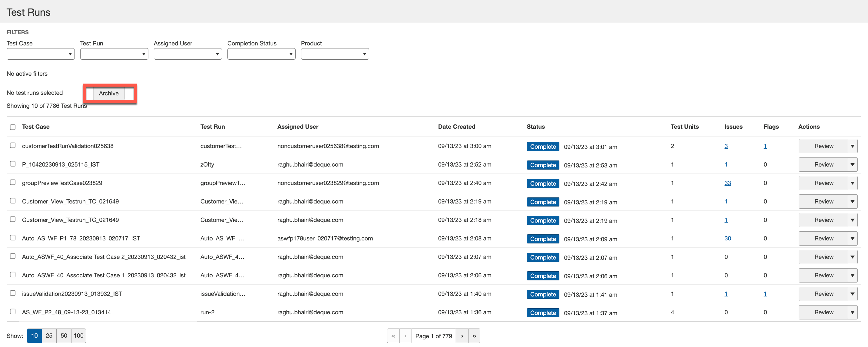Viewport: 868px width, 347px height.
Task: Select the groupPreviewTestCase023829 row checkbox
Action: coord(13,182)
